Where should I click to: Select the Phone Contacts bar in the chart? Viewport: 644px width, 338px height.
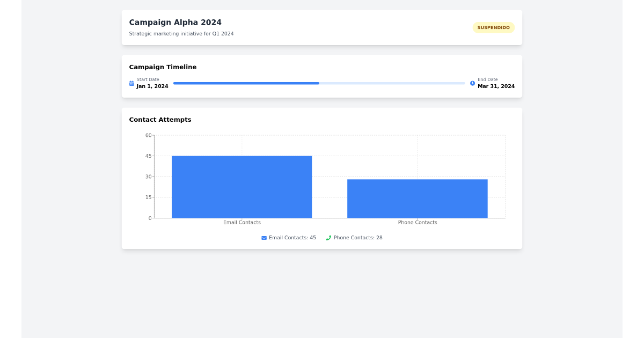(418, 198)
